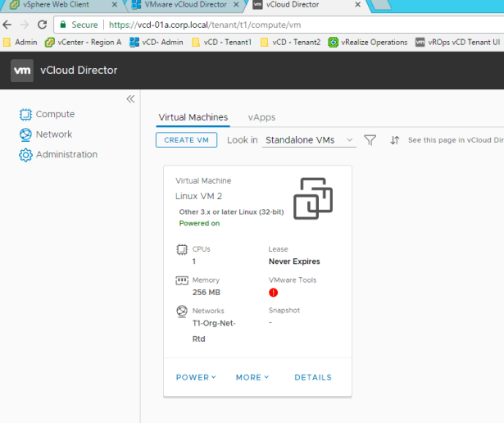
Task: Switch to the vApps tab
Action: 261,117
